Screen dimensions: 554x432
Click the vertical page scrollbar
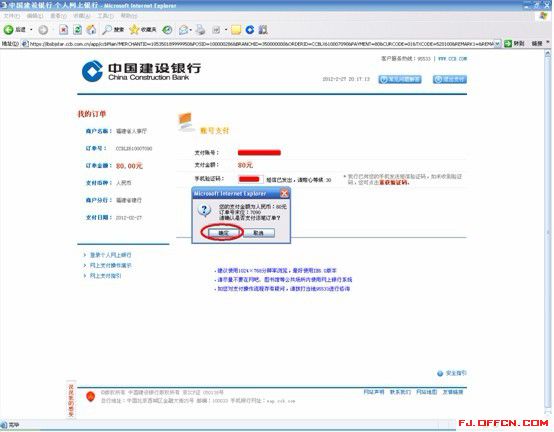548,233
